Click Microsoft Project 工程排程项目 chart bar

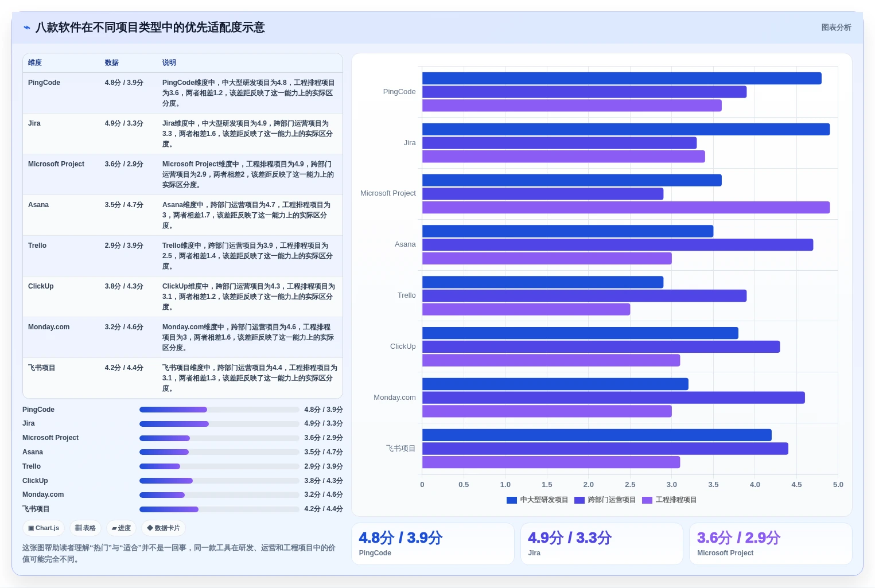coord(626,208)
